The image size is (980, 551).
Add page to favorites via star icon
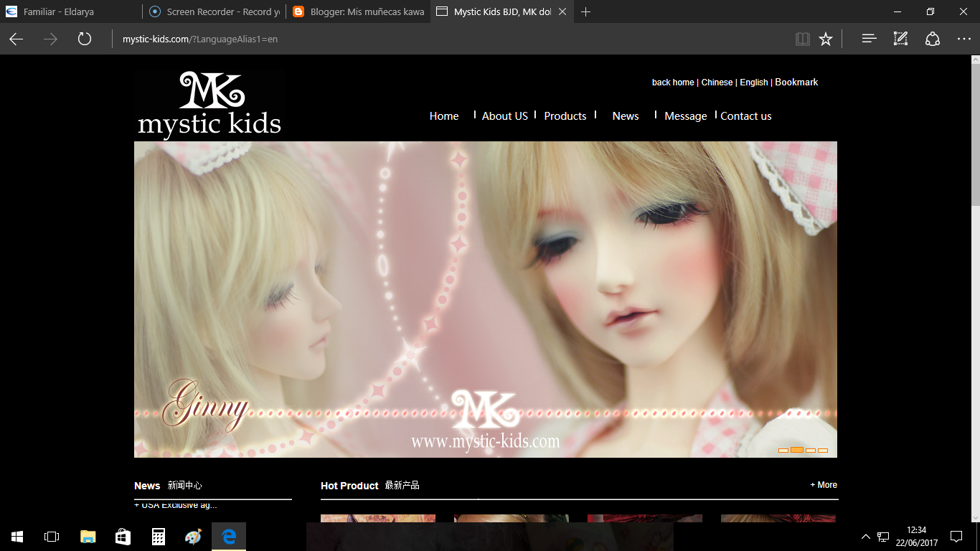point(825,39)
